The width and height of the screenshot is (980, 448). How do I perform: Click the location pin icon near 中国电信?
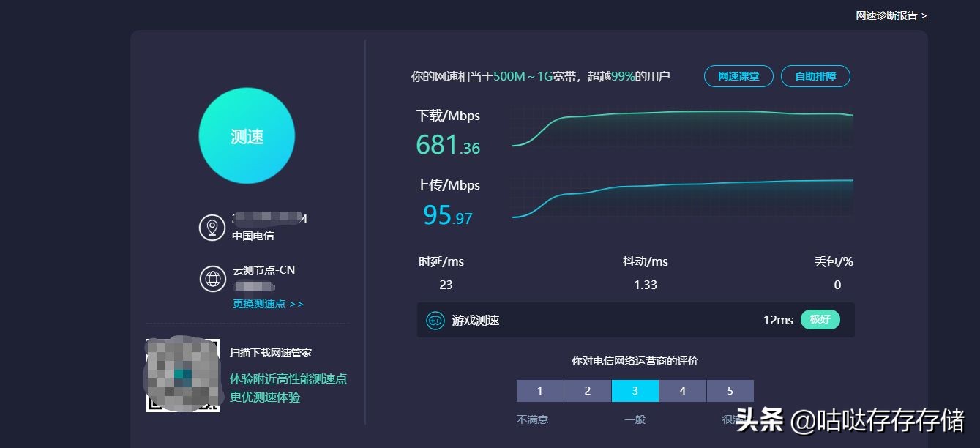[212, 227]
